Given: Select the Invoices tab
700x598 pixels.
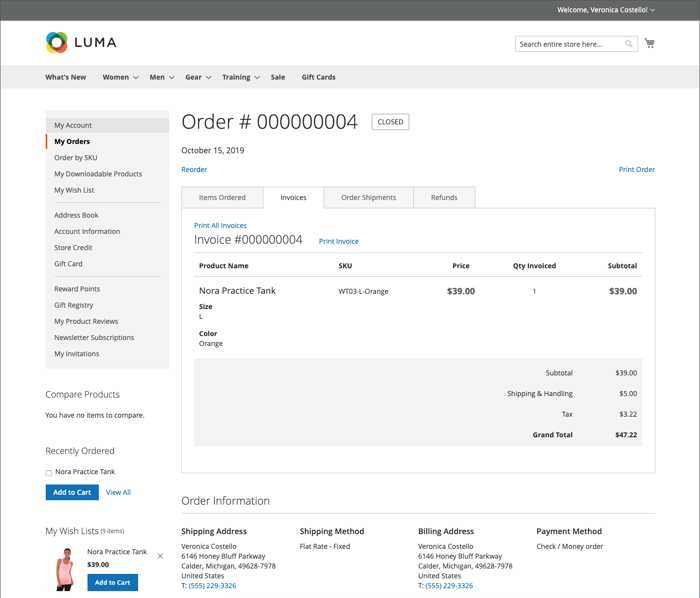Looking at the screenshot, I should click(293, 198).
